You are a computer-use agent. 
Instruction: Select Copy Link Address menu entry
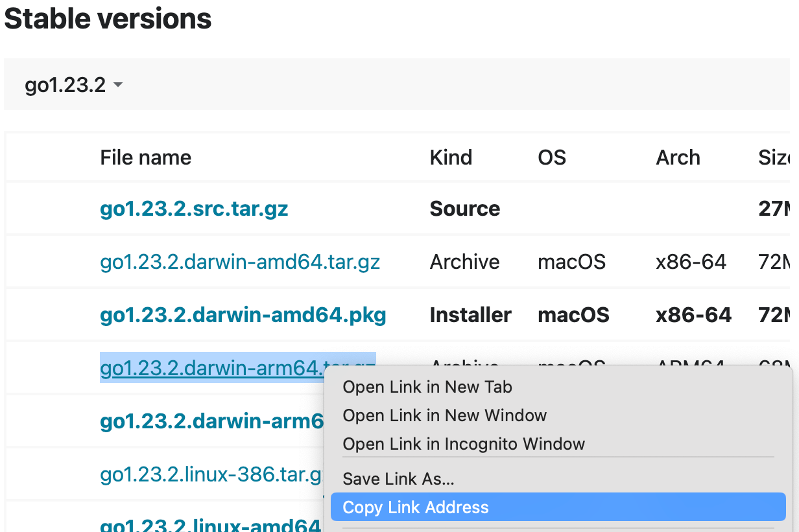click(558, 507)
